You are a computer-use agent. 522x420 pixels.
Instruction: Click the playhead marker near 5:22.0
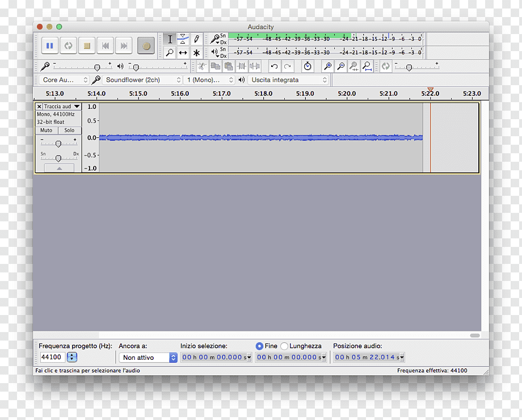click(x=431, y=90)
